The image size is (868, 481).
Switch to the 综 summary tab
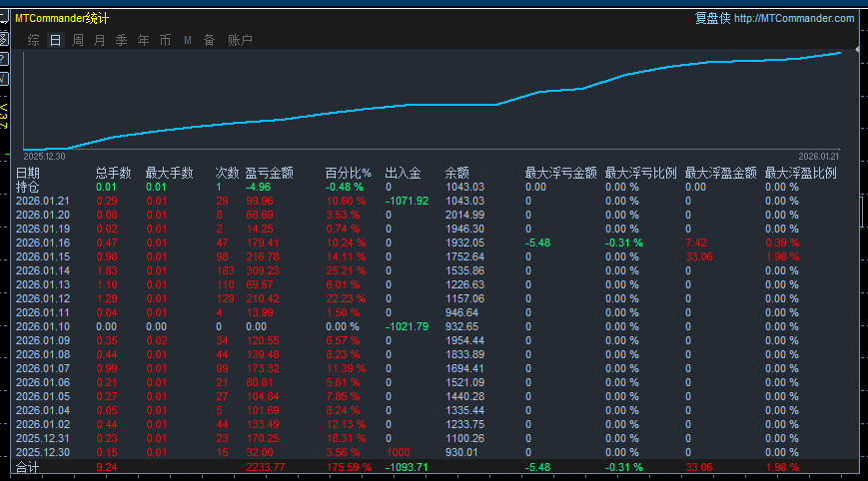point(33,40)
